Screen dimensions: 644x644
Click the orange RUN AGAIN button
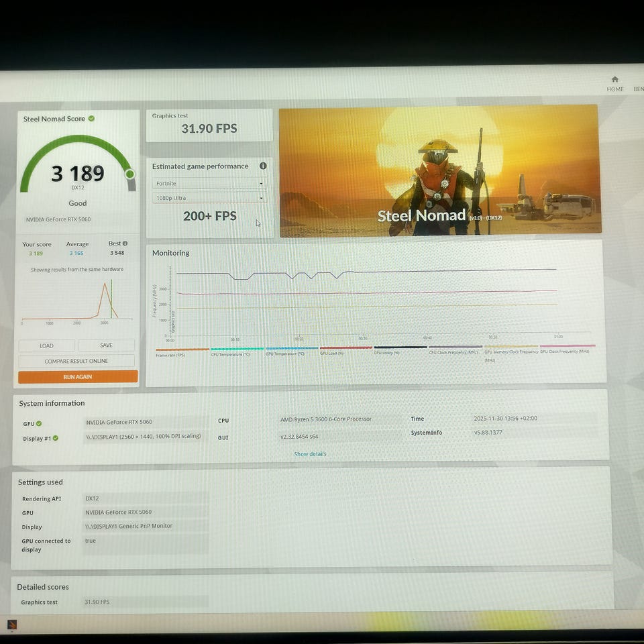78,376
